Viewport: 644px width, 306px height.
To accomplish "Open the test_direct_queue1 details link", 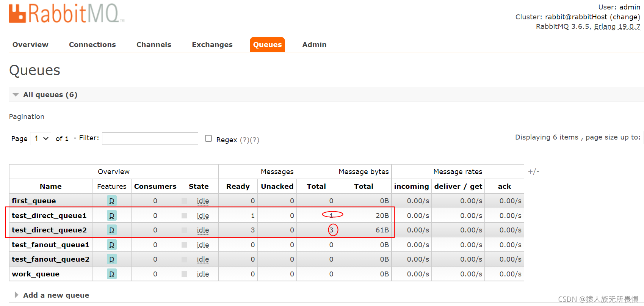I will [49, 215].
